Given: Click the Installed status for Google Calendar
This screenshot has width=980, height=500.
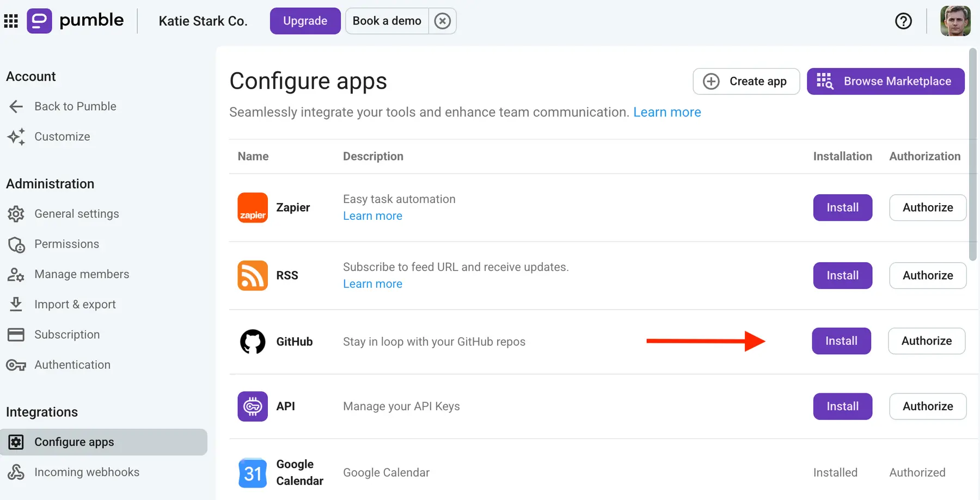Looking at the screenshot, I should (835, 473).
